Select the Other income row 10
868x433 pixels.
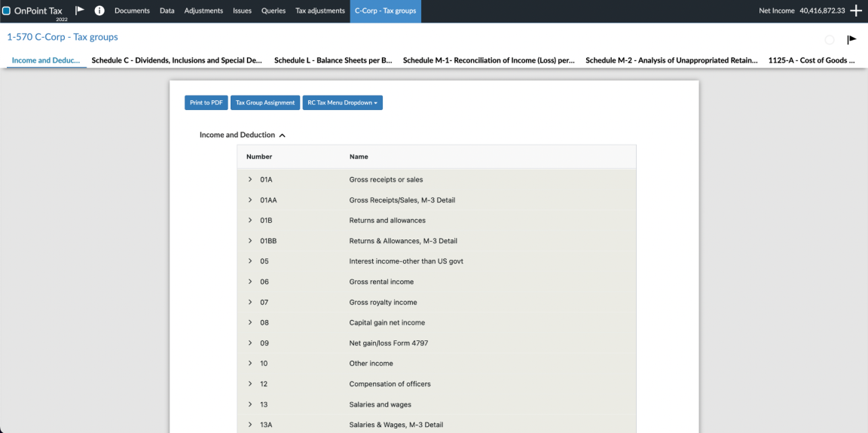pyautogui.click(x=371, y=364)
